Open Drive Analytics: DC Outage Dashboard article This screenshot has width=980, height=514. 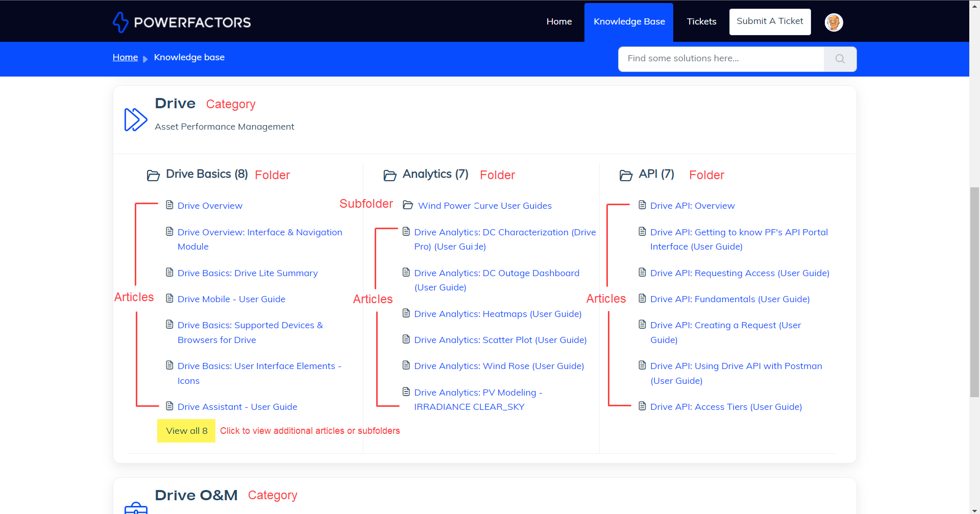click(x=497, y=280)
